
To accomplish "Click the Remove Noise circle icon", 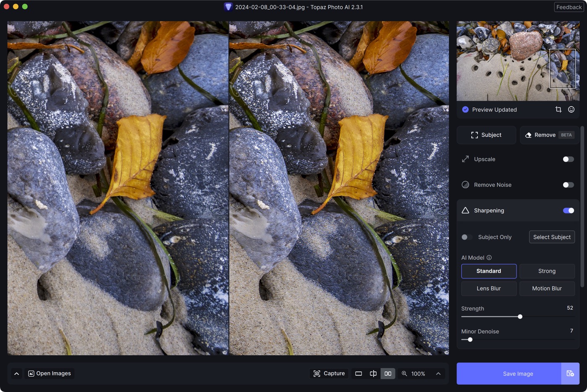I will point(465,185).
